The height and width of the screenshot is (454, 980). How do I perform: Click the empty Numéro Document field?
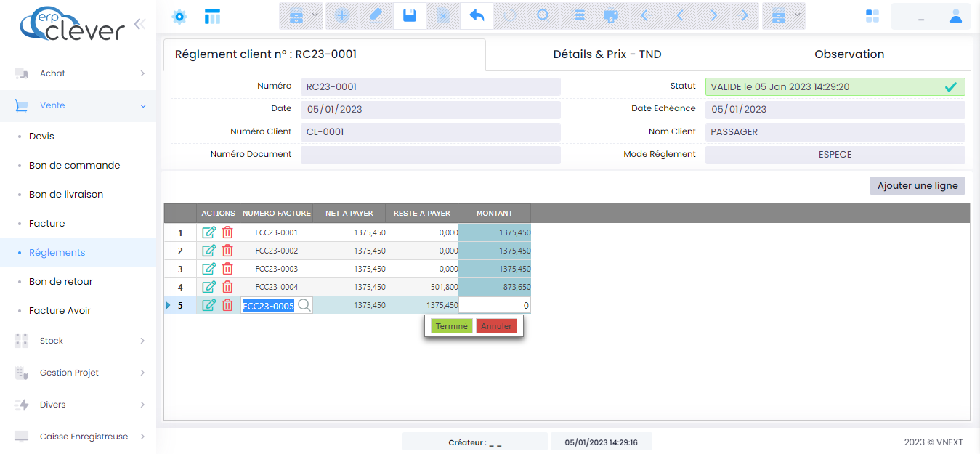click(x=431, y=155)
